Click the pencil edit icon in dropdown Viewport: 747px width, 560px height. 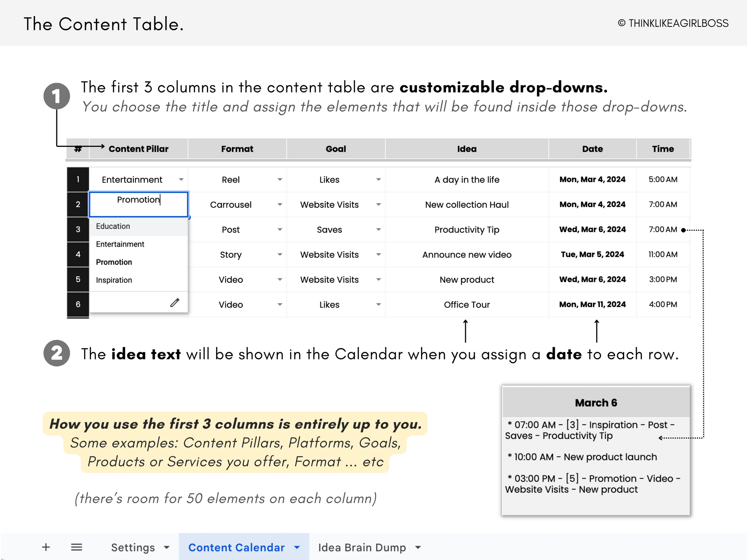pos(175,303)
